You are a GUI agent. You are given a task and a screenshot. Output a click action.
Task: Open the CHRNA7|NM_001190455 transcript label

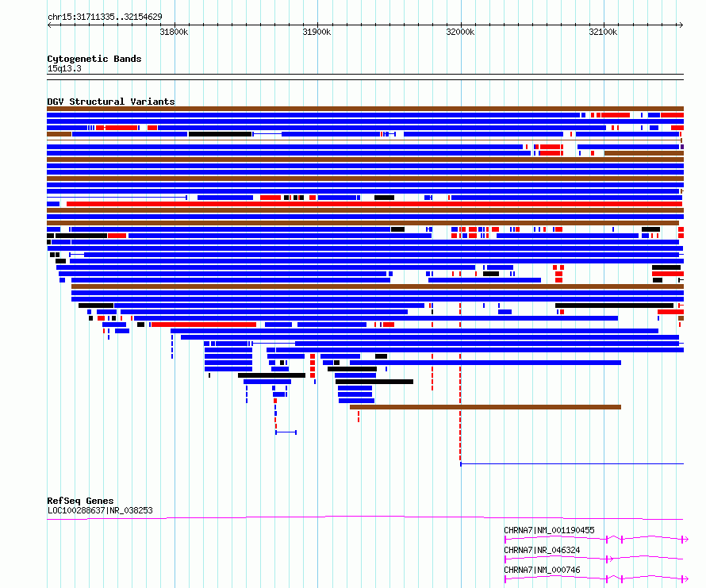549,530
